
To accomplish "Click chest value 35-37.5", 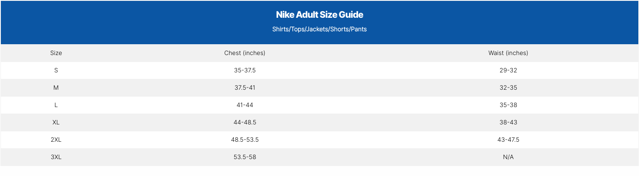I will click(x=245, y=70).
